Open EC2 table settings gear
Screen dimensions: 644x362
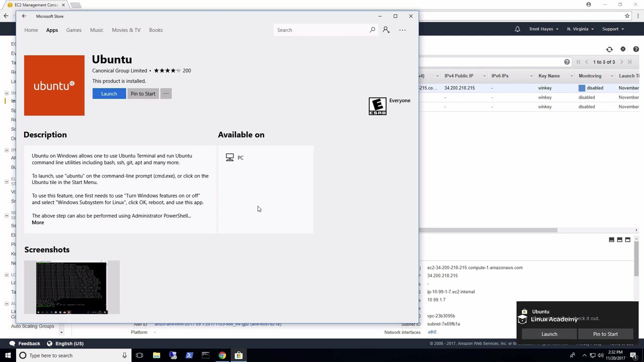coord(623,49)
